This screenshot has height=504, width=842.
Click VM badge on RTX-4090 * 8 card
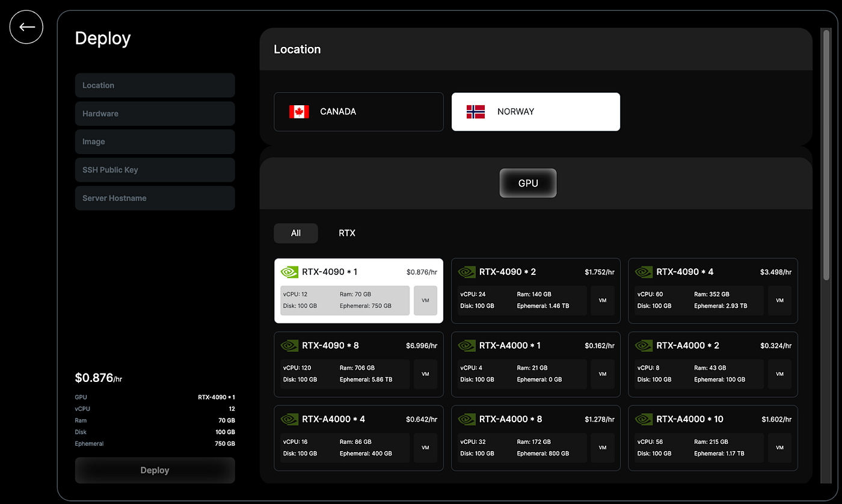[425, 374]
